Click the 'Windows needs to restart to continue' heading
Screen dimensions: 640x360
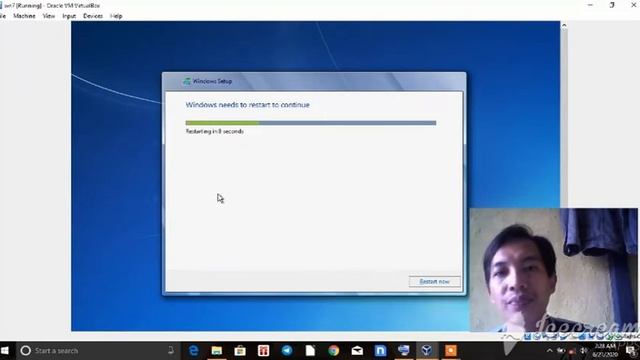[248, 105]
